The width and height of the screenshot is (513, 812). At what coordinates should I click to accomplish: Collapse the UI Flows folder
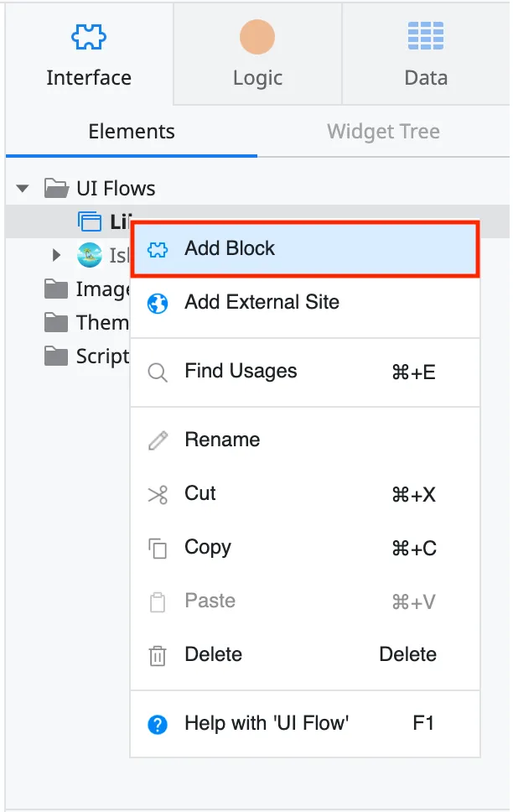[x=22, y=188]
